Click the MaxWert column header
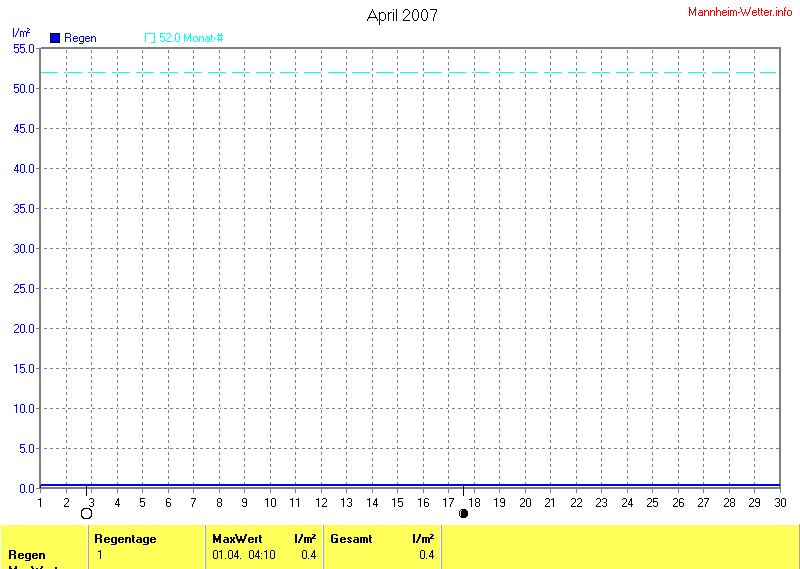The width and height of the screenshot is (800, 569). (x=237, y=539)
